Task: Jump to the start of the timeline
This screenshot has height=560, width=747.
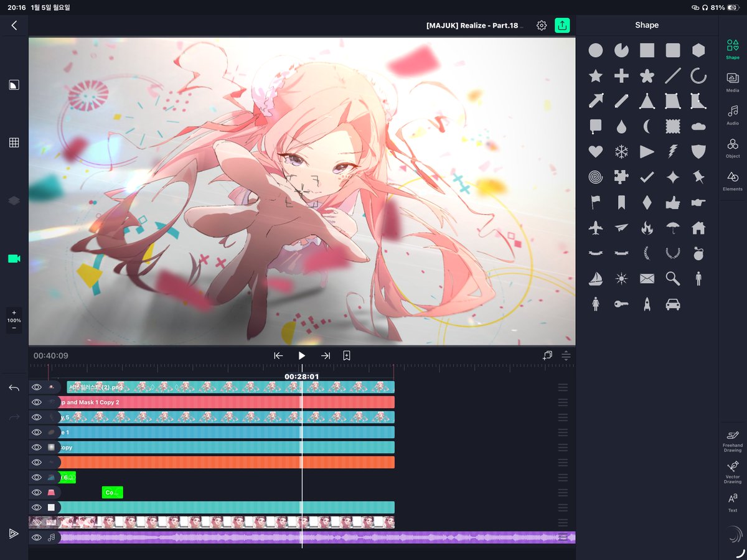Action: click(x=278, y=355)
